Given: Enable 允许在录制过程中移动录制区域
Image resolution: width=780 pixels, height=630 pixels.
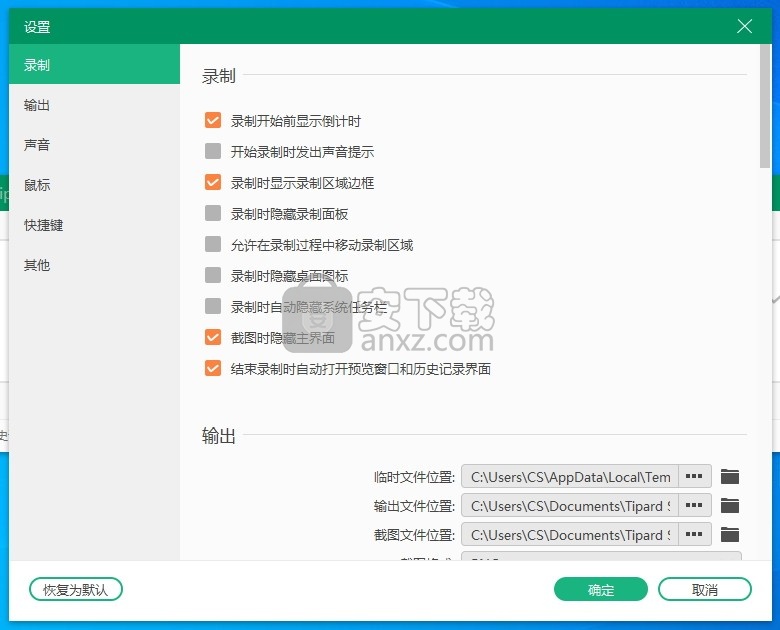Looking at the screenshot, I should tap(213, 244).
